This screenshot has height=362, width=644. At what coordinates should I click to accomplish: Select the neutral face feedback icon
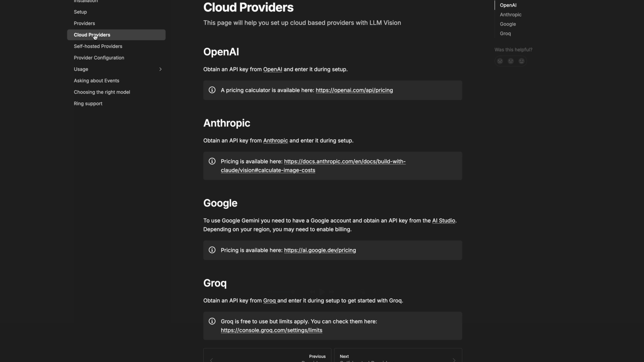tap(511, 61)
